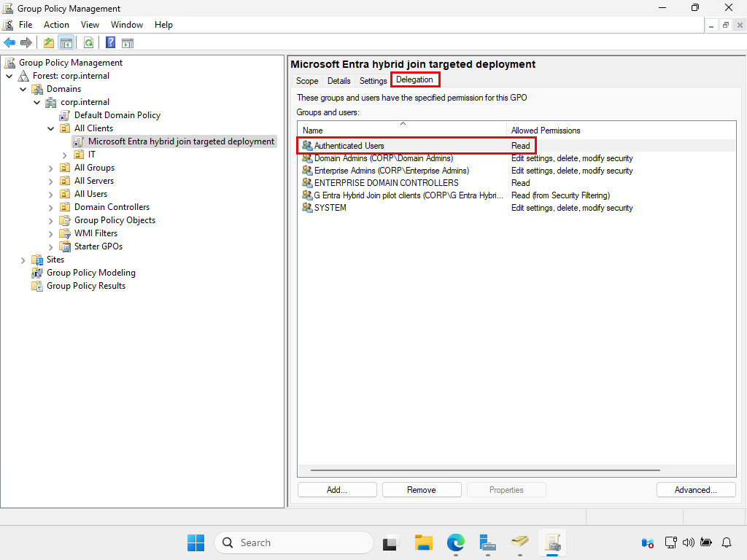The height and width of the screenshot is (560, 747).
Task: Open Task View on the taskbar
Action: click(391, 542)
